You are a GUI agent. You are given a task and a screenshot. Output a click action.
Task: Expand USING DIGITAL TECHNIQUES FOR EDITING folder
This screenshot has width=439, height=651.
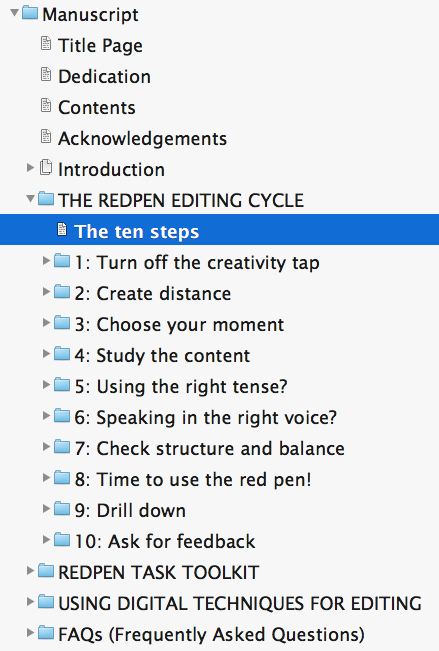tap(30, 602)
